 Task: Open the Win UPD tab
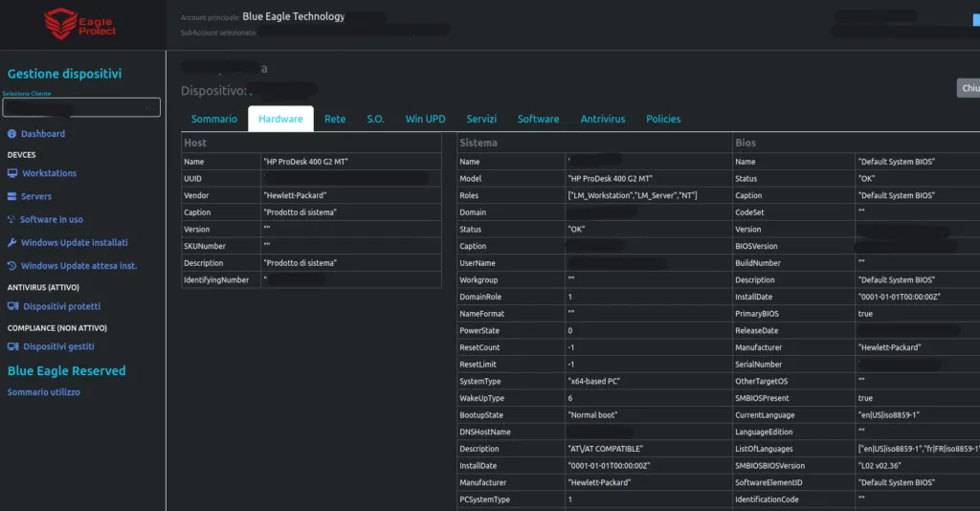(425, 119)
